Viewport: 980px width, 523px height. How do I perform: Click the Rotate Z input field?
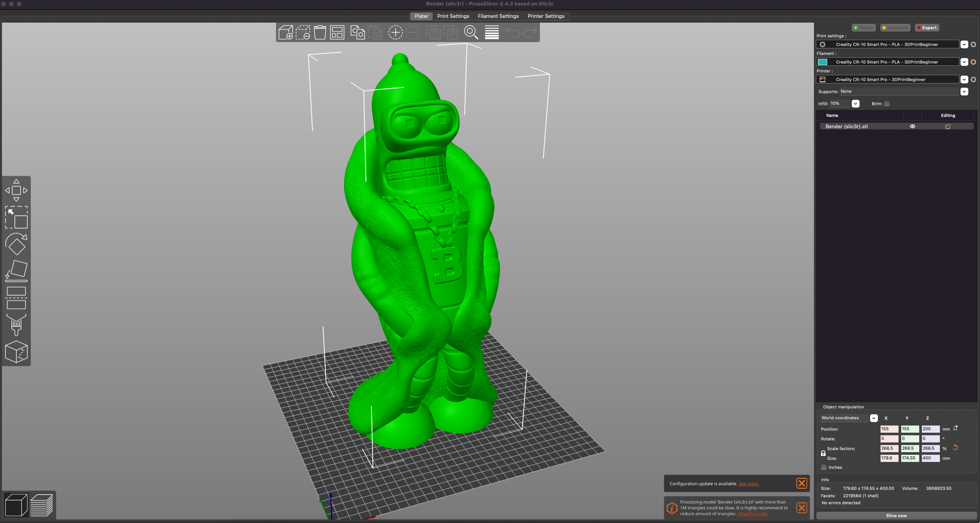(x=930, y=438)
